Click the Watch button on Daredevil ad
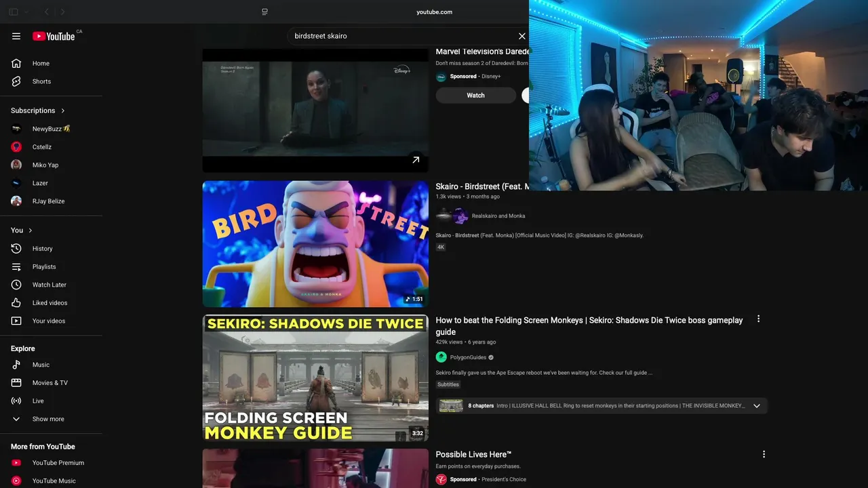868x488 pixels. tap(476, 96)
